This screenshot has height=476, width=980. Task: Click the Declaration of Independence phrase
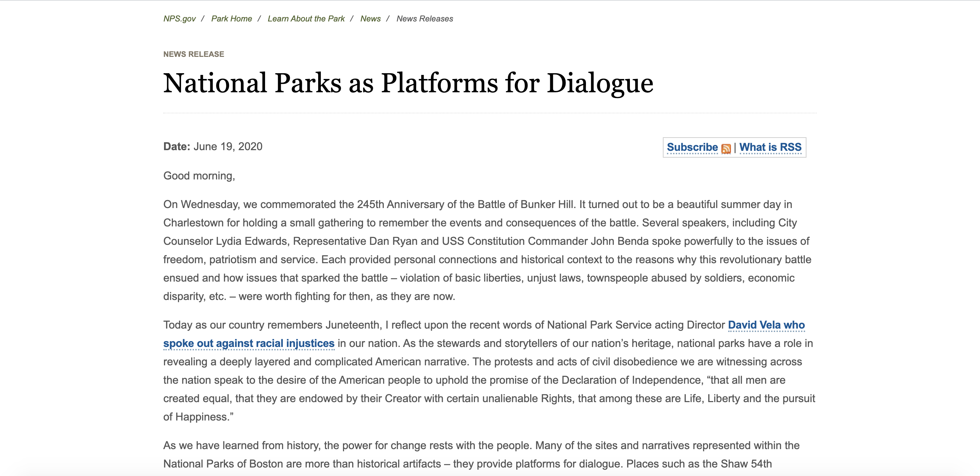tap(631, 380)
